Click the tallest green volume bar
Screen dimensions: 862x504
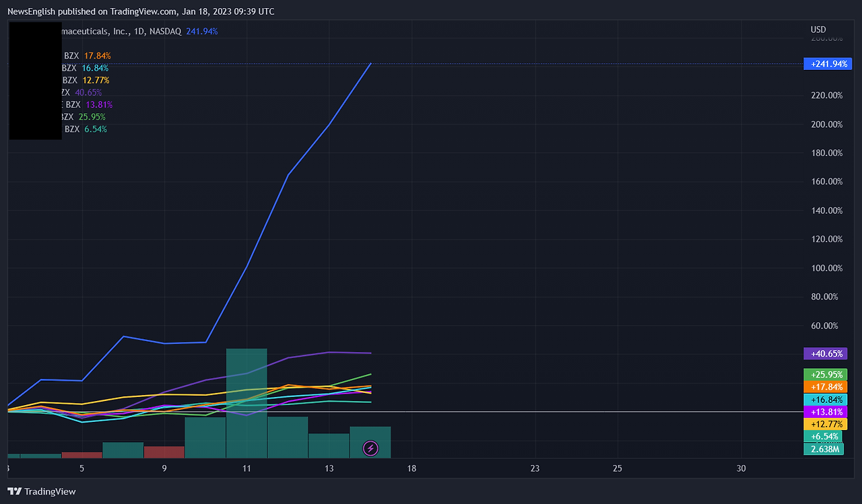(246, 403)
